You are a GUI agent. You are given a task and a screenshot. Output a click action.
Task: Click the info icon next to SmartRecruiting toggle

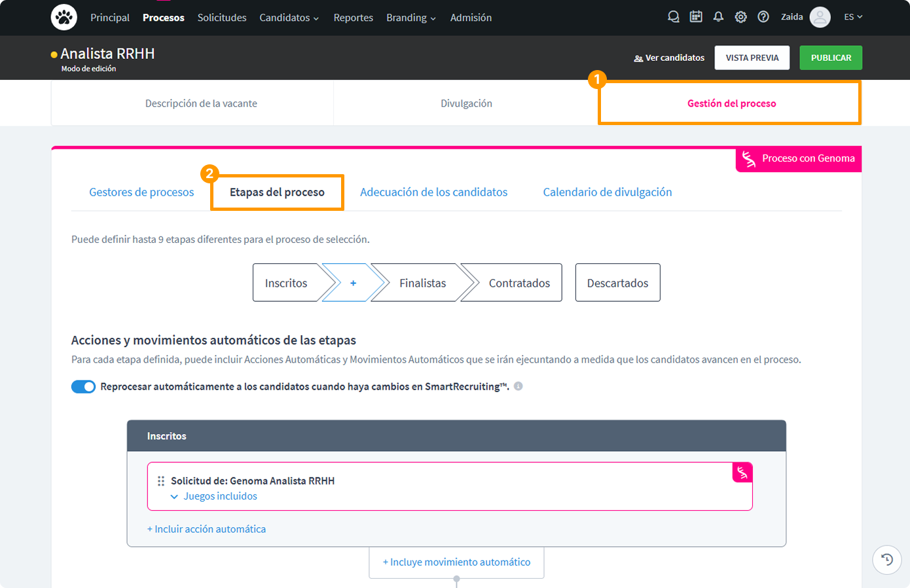pos(518,386)
